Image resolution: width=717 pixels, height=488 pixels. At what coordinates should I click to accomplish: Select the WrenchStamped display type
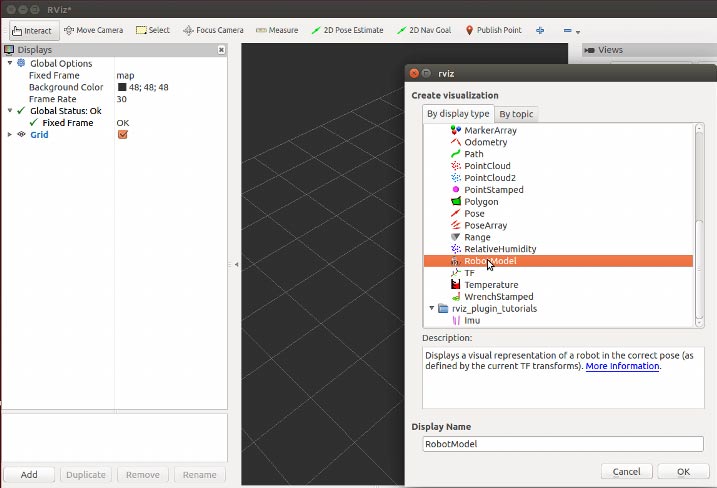(x=499, y=296)
